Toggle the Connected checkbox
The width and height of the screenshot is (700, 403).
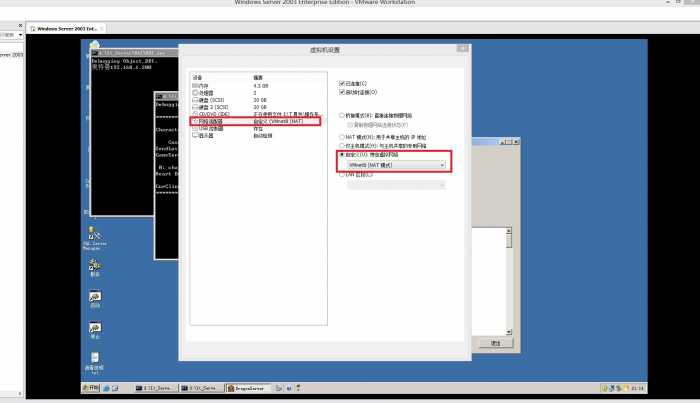343,82
